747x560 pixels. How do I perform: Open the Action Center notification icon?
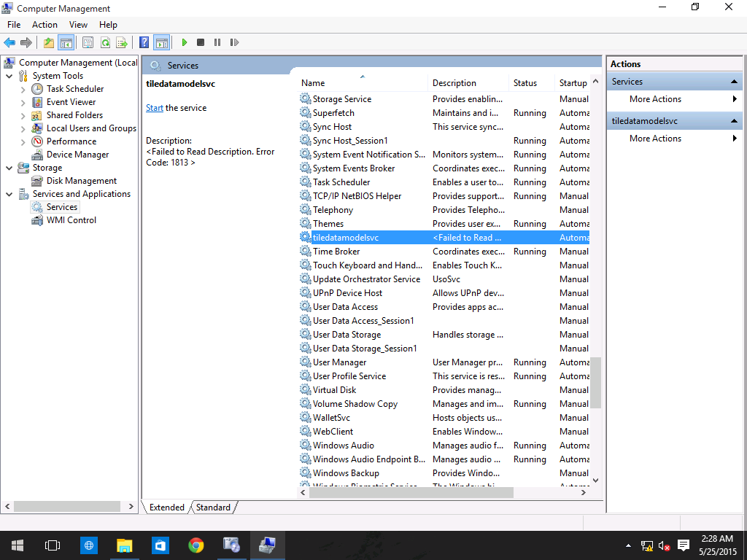tap(684, 545)
